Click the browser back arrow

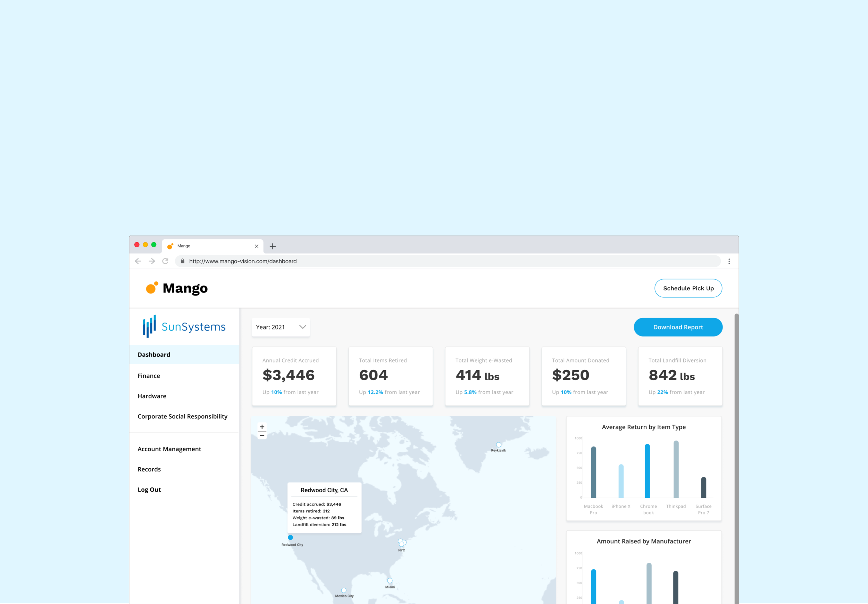[138, 261]
